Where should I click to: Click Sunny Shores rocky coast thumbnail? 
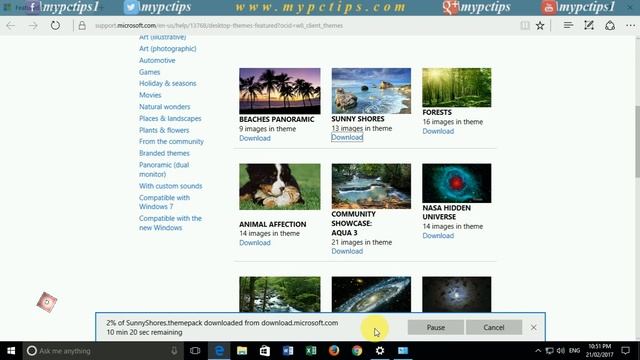click(x=371, y=91)
